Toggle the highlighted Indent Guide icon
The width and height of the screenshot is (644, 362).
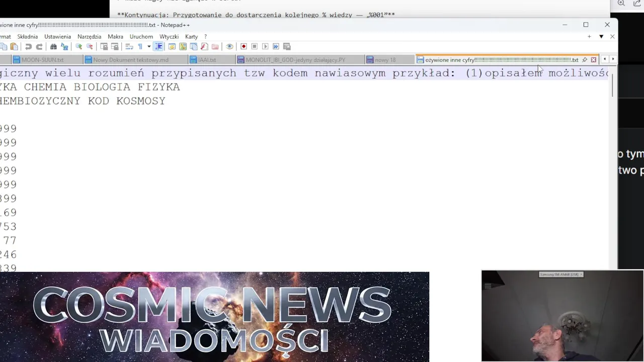[x=158, y=47]
